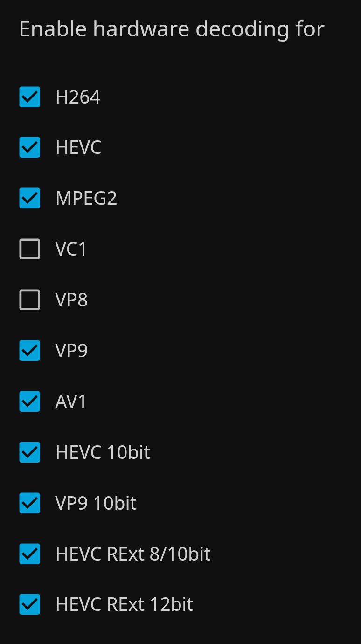Uncheck the HEVC RExt 8/10bit checkbox
361x644 pixels.
click(x=30, y=554)
